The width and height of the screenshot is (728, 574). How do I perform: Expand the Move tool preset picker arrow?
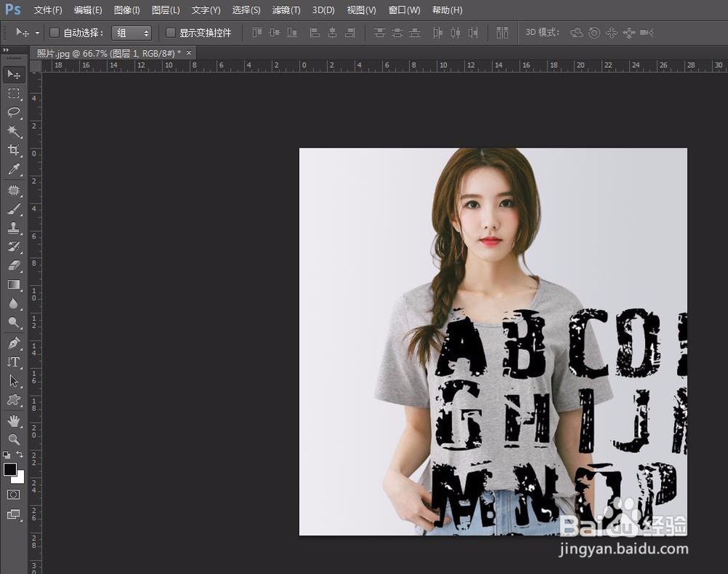[x=37, y=33]
